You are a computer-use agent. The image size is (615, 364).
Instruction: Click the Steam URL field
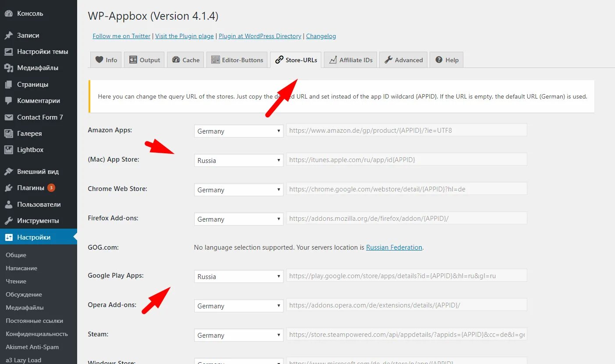click(407, 334)
